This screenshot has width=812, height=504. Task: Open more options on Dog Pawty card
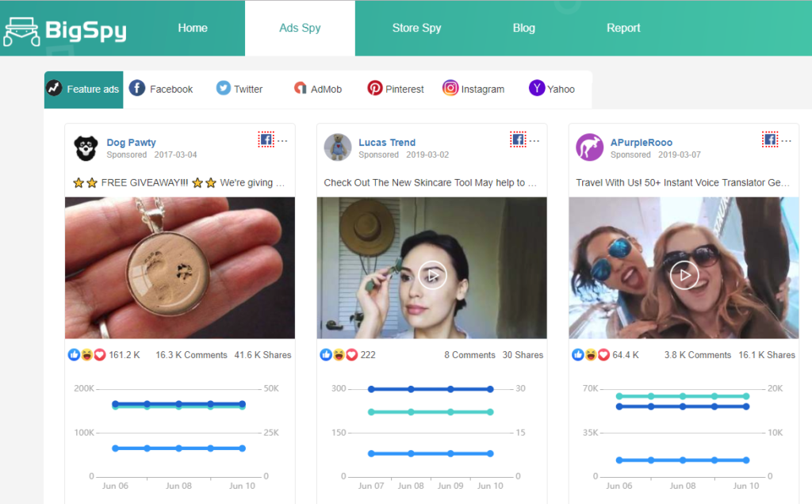282,141
